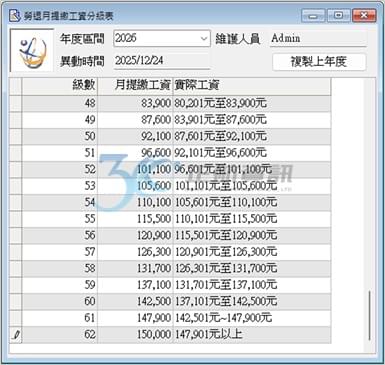The width and height of the screenshot is (385, 365).
Task: Select the row selector for grade 48
Action: point(15,103)
